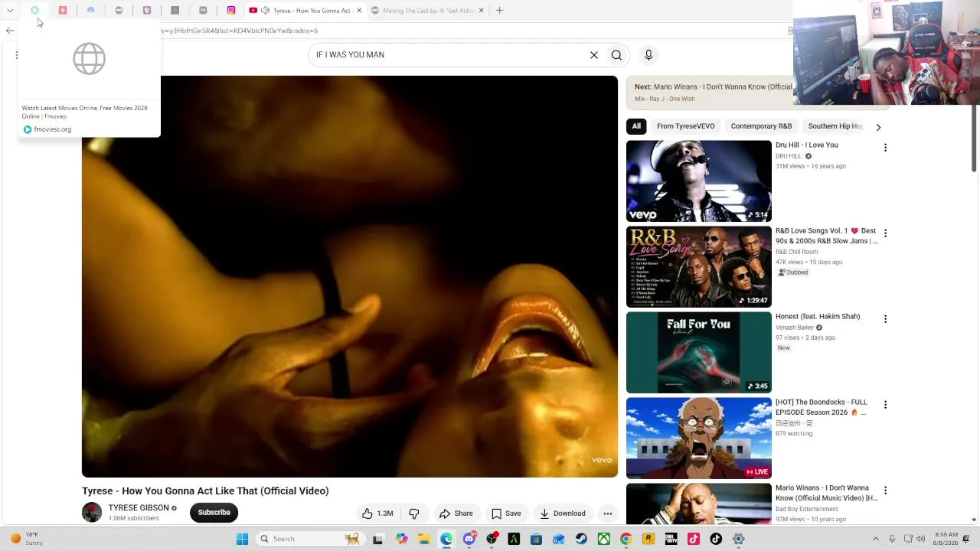Screen dimensions: 980x551
Task: Dislike the Tyrese video
Action: click(414, 514)
